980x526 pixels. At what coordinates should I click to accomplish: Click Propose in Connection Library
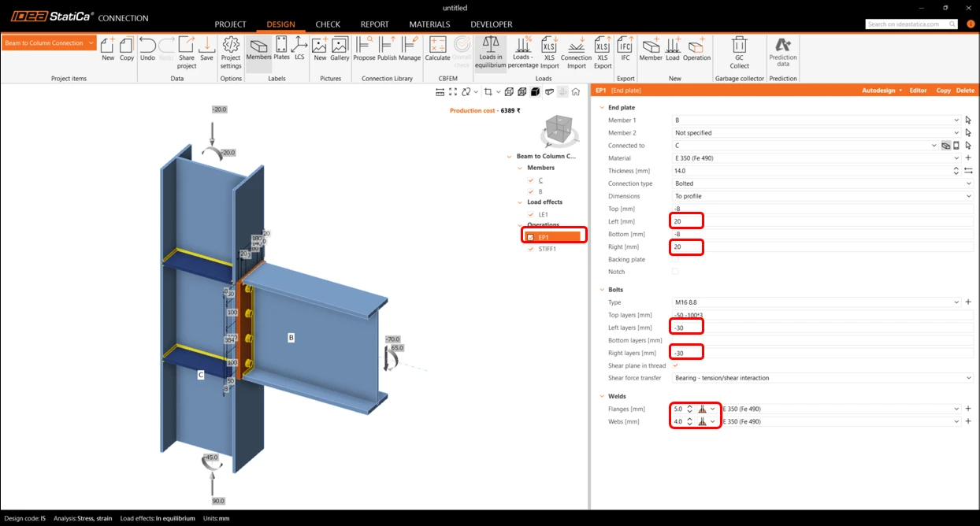coord(364,49)
